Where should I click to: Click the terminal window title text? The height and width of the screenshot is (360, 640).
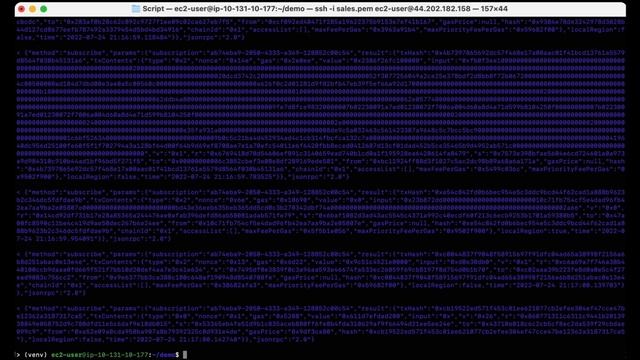325,9
